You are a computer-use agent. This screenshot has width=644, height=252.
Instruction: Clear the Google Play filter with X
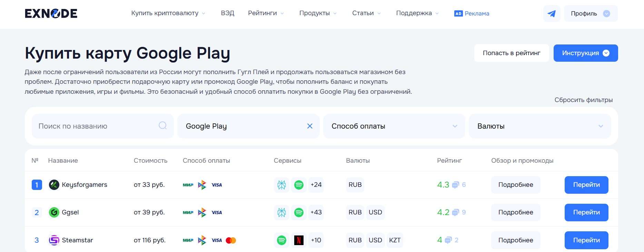[310, 126]
